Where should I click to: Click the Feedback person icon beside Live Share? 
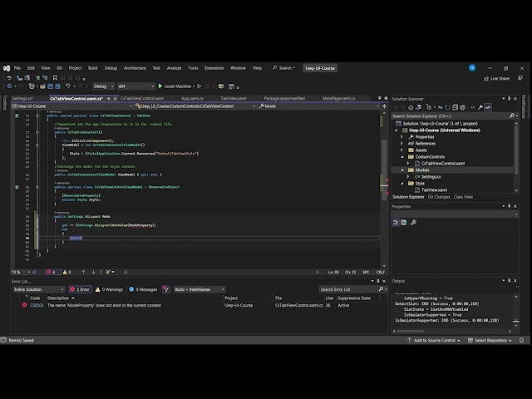coord(520,78)
